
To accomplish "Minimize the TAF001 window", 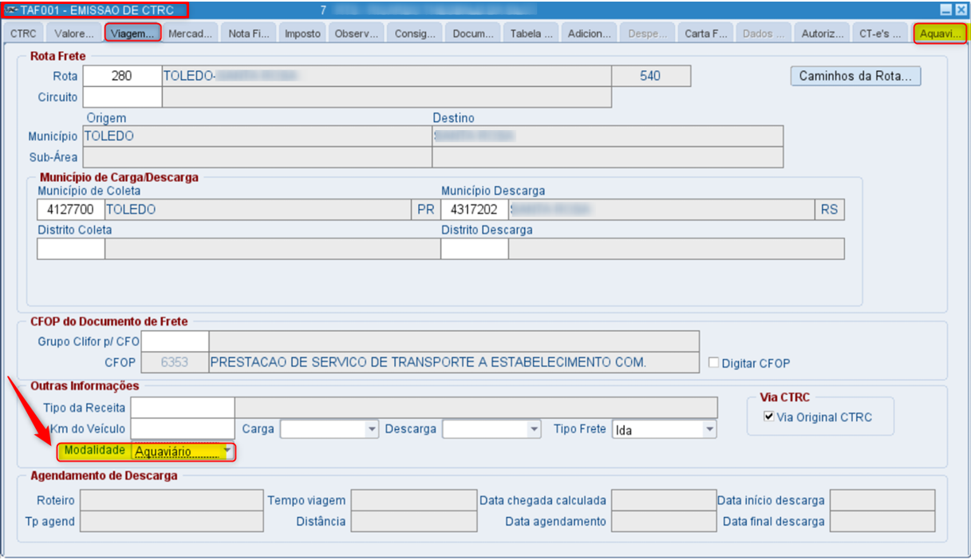I will [946, 10].
